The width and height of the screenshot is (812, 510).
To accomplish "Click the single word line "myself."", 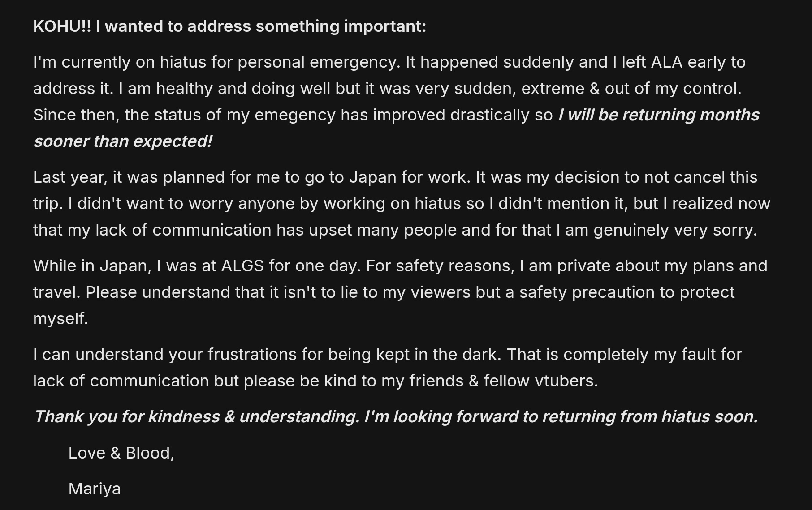I will pyautogui.click(x=60, y=319).
